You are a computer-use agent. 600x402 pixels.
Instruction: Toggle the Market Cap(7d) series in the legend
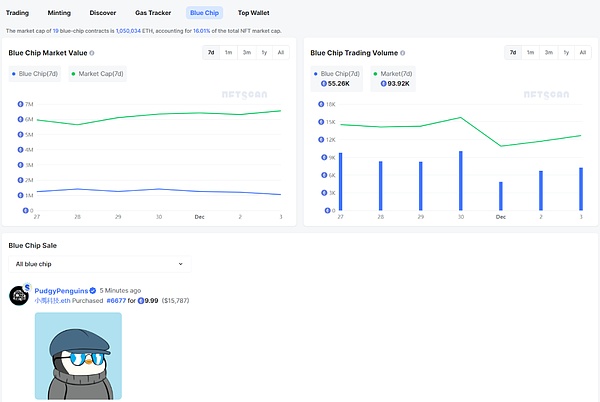click(100, 73)
